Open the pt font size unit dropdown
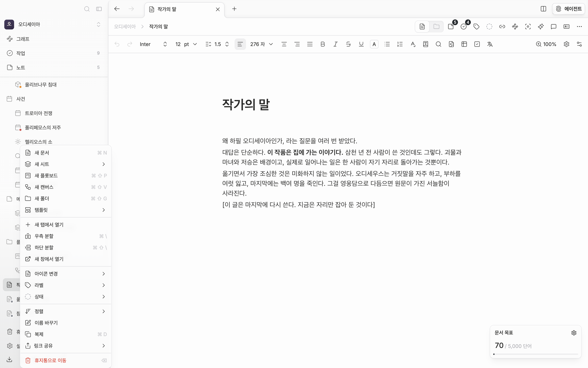 click(x=190, y=44)
